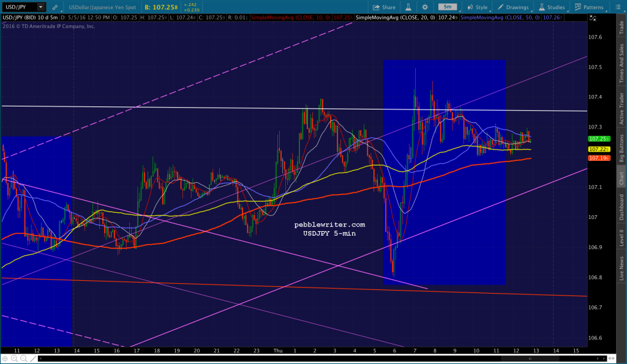Click the 106.6 price axis label
627x364 pixels.
tap(595, 338)
